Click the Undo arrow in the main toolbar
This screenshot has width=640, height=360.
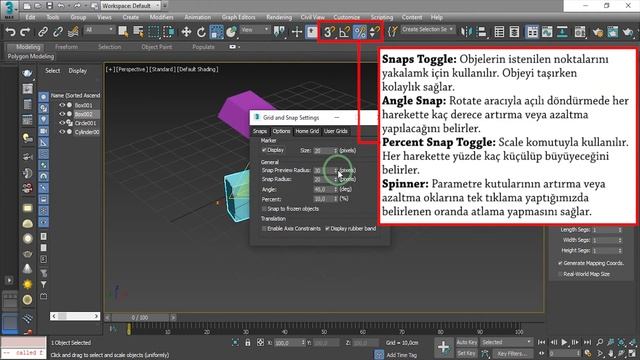point(11,31)
